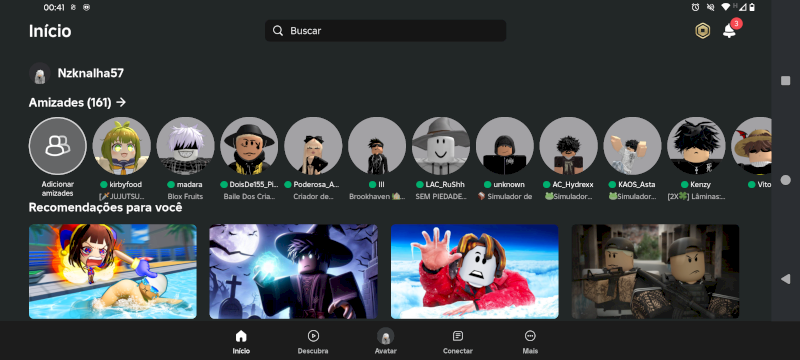Screen dimensions: 800x360
Task: Click the Simulador de label under unknown
Action: (x=505, y=196)
